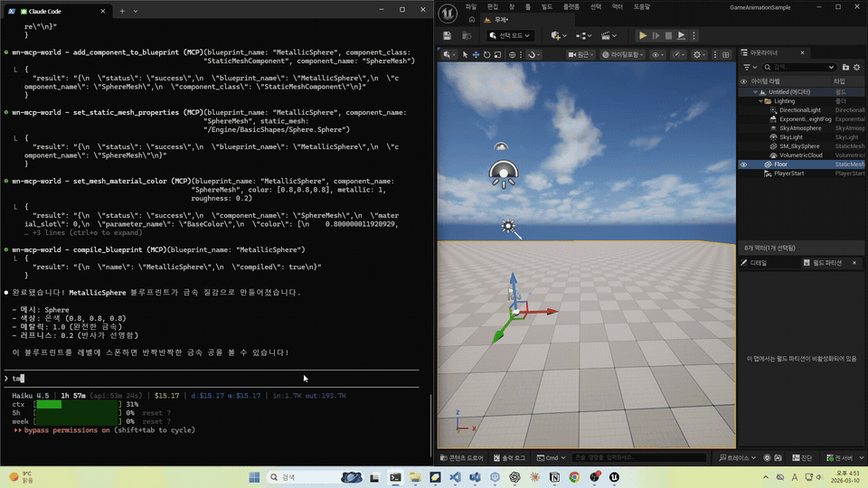The image size is (868, 488).
Task: Open the viewport Show eye dropdown
Action: [657, 55]
